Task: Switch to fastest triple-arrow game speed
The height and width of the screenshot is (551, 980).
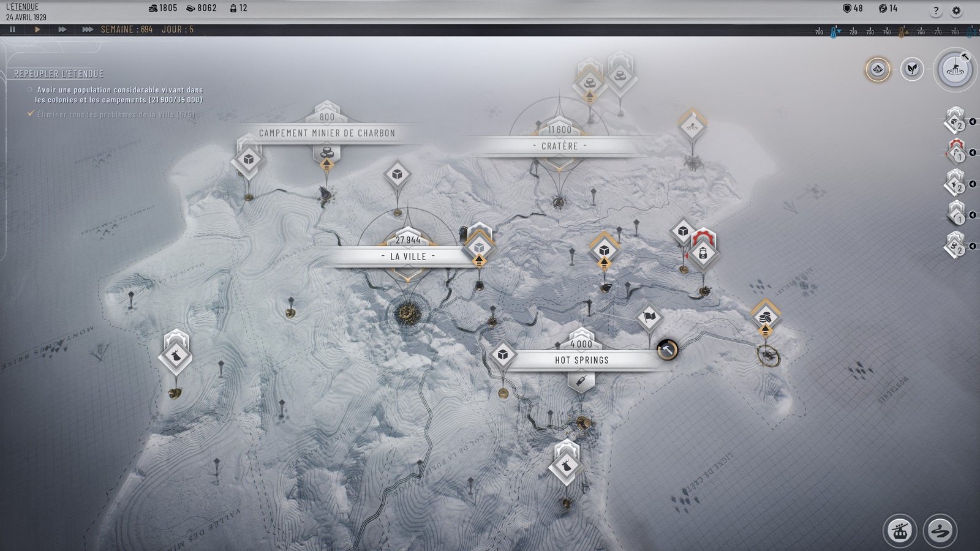Action: 88,29
